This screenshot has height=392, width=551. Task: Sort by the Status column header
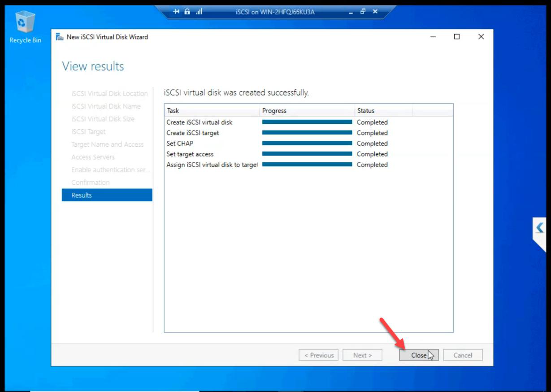[x=383, y=110]
